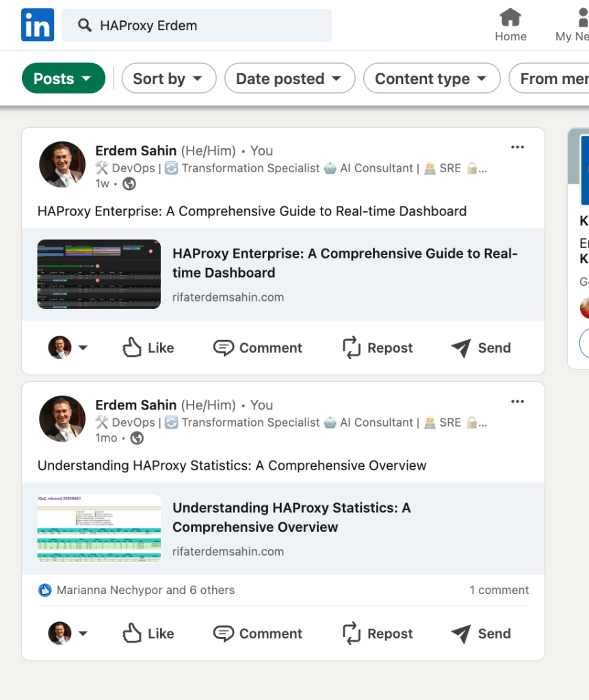Screen dimensions: 589x700
Task: Expand the Content type filter
Action: point(432,78)
